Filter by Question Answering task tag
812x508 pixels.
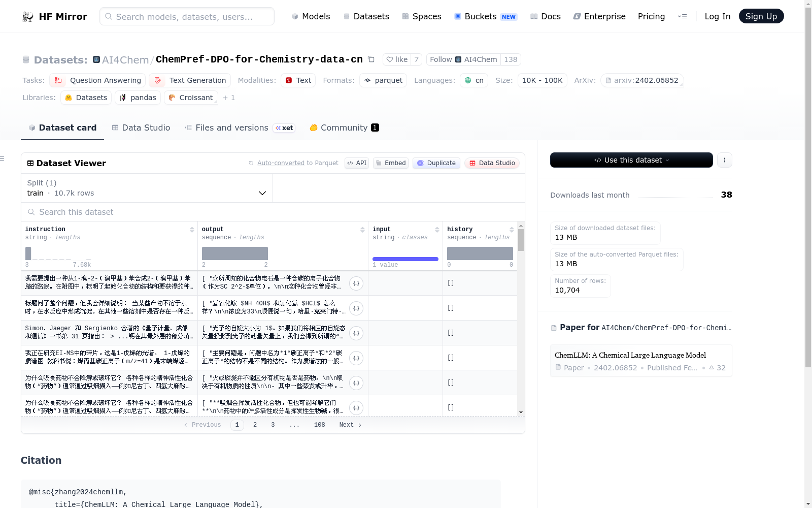pos(97,80)
